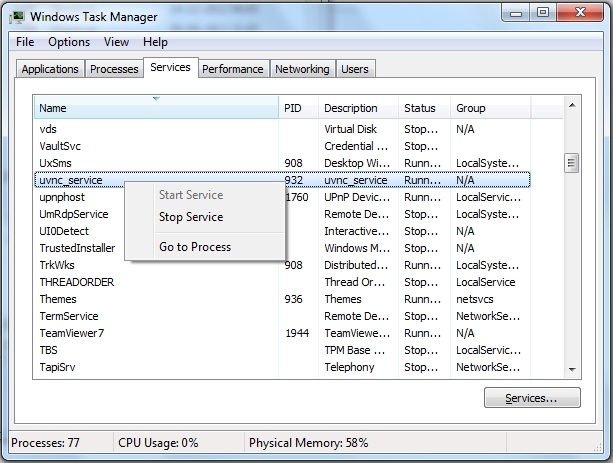Viewport: 613px width, 463px height.
Task: Sort by the Status column header
Action: coord(425,108)
